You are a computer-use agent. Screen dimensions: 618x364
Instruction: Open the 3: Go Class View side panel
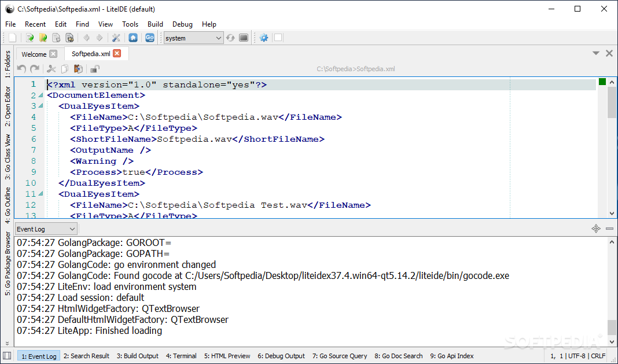8,157
